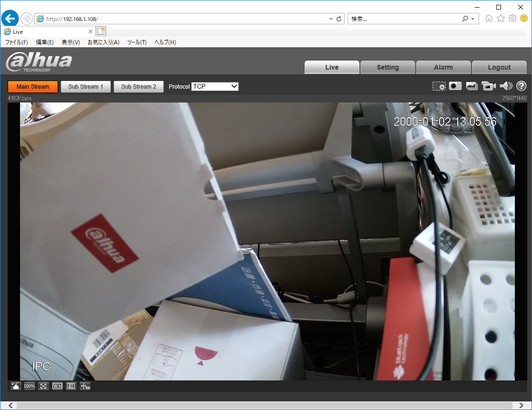Toggle the audio speaker icon
Screen dimensions: 532x410
[x=506, y=86]
